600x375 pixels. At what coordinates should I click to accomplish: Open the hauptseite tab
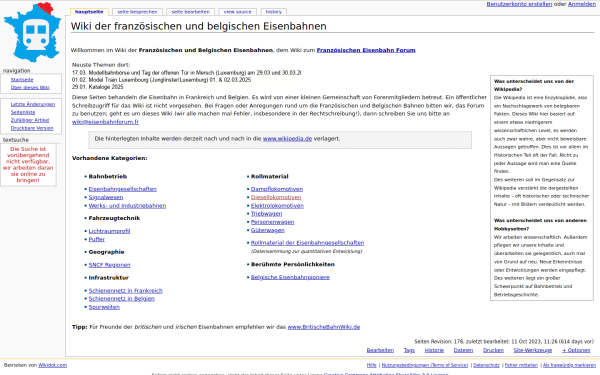point(89,12)
